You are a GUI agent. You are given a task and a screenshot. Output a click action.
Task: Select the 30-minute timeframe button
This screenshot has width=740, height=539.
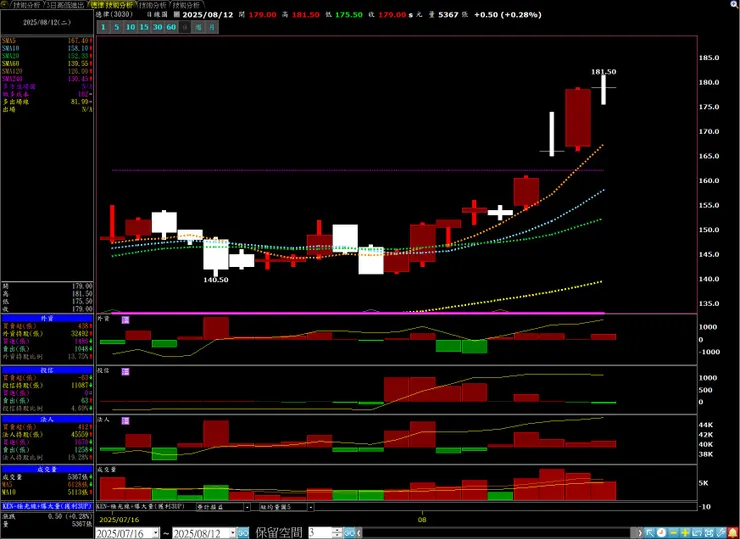pos(158,27)
